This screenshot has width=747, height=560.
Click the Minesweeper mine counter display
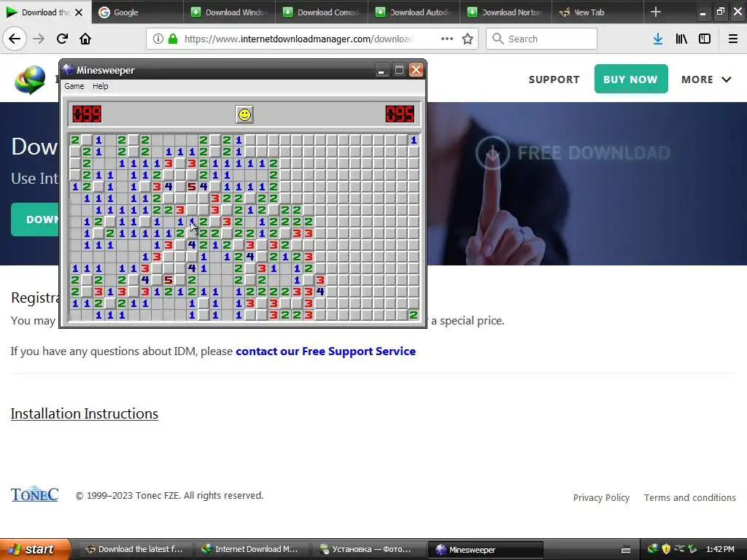click(87, 114)
